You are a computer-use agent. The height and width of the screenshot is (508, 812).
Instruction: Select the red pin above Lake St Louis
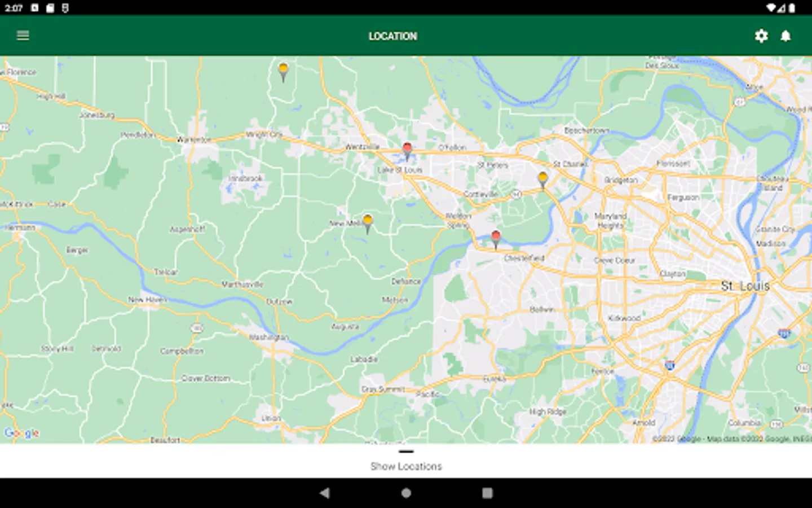407,151
